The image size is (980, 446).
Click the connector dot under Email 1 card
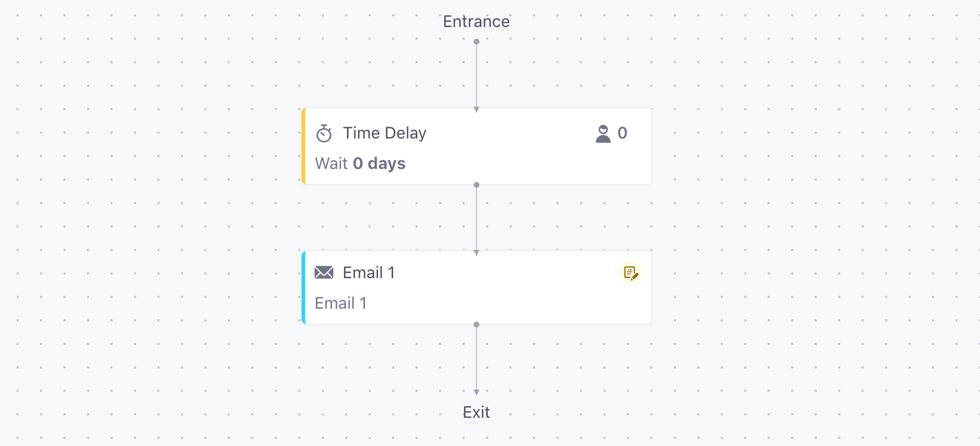click(477, 325)
